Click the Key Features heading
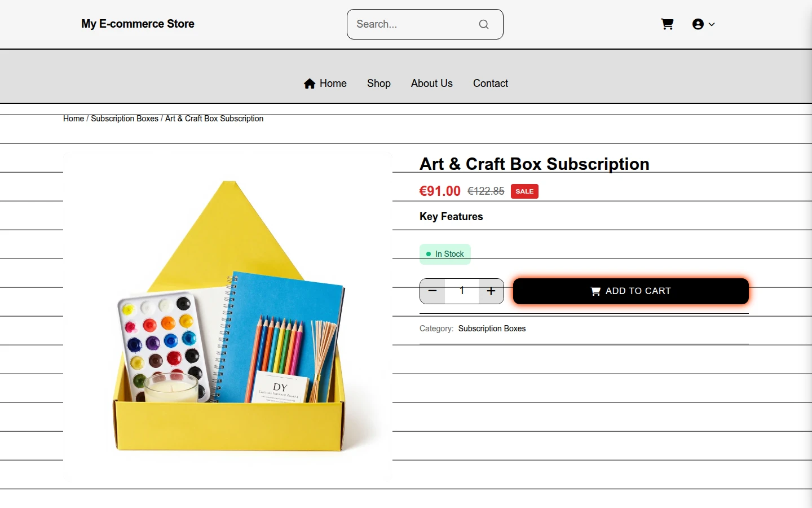This screenshot has height=508, width=812. coord(451,217)
